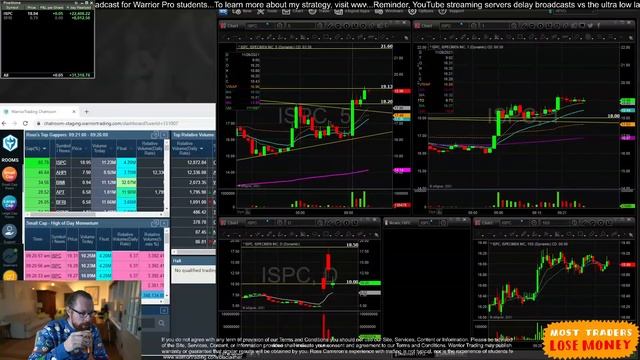
Task: Click timeframe box in the 5-minute ISPC chart
Action: (302, 26)
